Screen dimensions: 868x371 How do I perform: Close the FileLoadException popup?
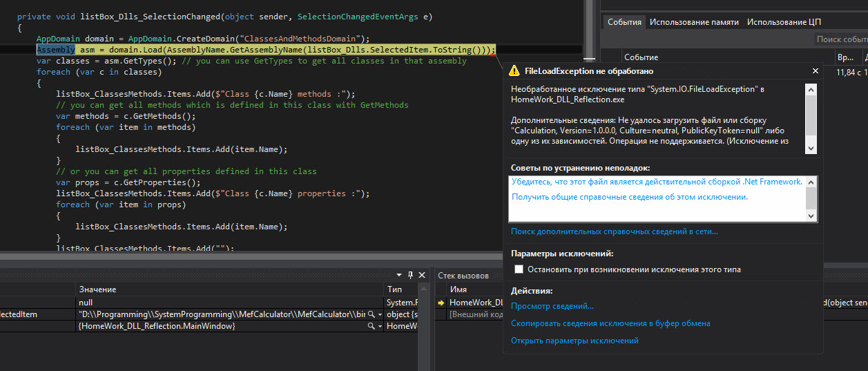pos(816,71)
